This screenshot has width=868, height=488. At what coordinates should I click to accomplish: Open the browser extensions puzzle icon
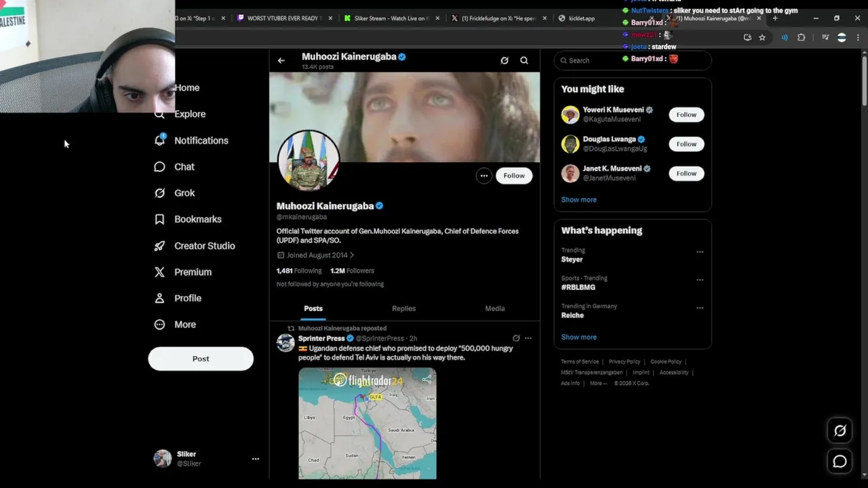(x=801, y=37)
